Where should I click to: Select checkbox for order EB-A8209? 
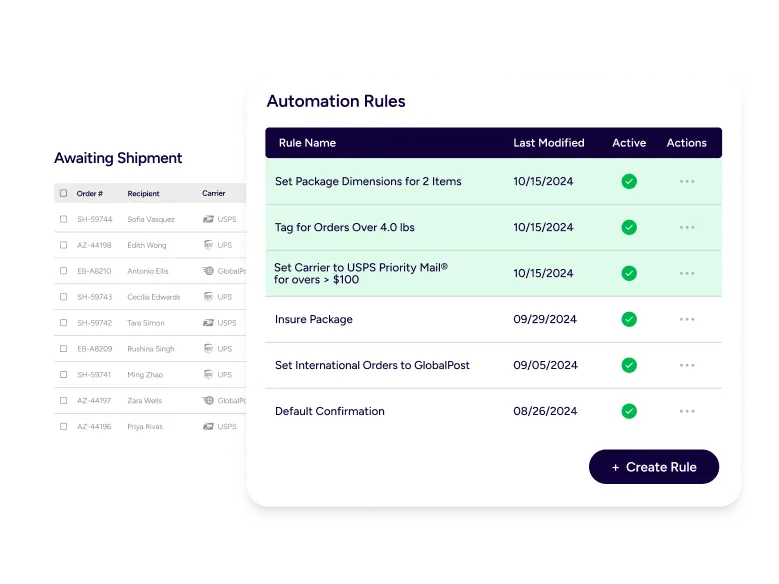tap(64, 349)
